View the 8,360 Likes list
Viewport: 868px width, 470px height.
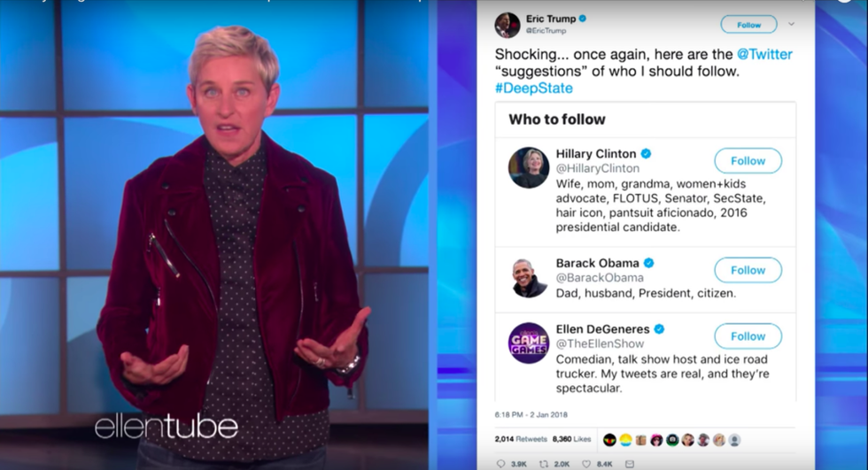coord(572,439)
